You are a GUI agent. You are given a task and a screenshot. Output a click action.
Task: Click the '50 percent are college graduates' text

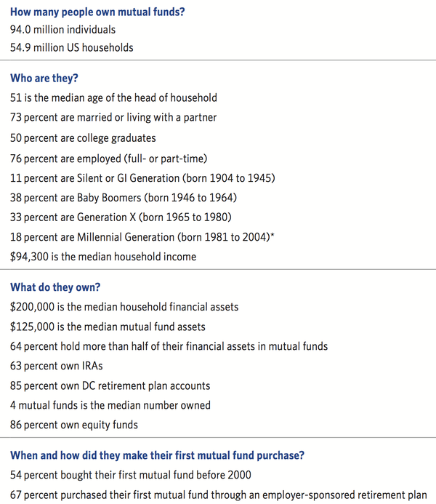point(83,138)
